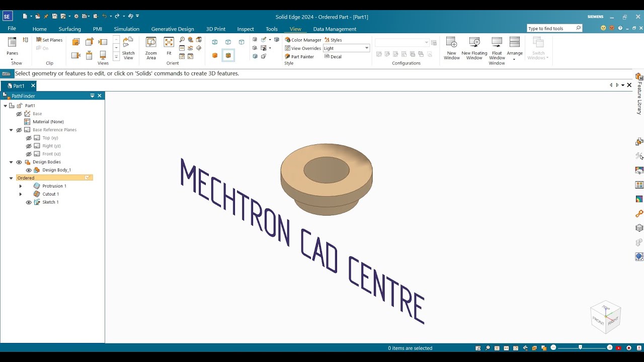Click the Redo arrow in quick access toolbar
This screenshot has width=644, height=362.
[117, 16]
